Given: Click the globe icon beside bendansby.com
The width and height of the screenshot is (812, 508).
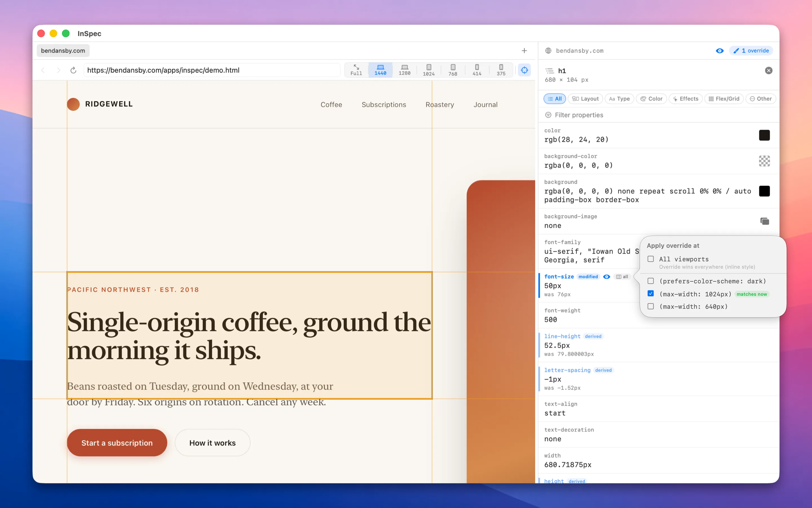Looking at the screenshot, I should (x=548, y=51).
